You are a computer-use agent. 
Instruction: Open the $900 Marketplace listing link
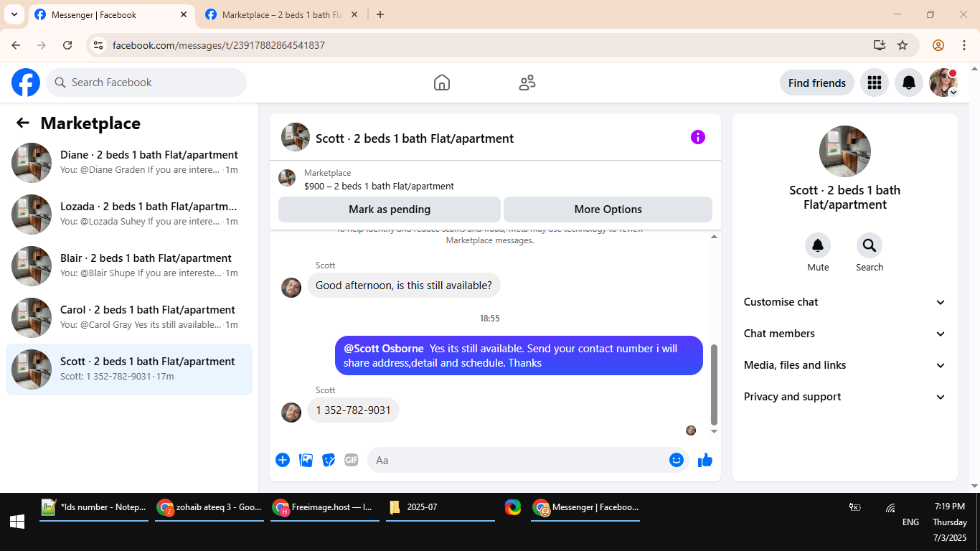click(x=379, y=186)
